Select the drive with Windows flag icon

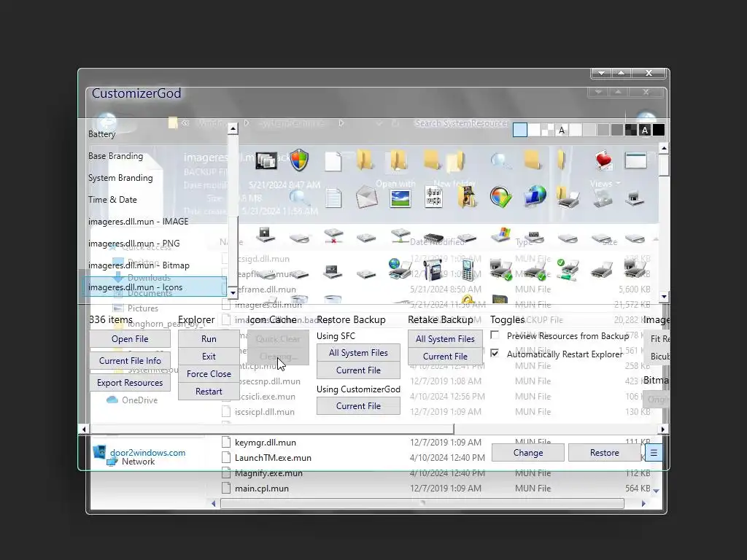pyautogui.click(x=500, y=234)
